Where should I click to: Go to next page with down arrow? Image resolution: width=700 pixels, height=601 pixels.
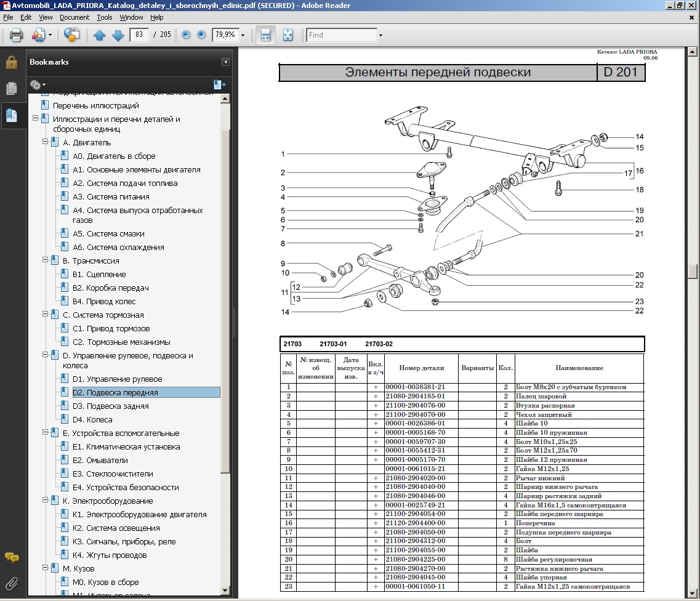point(118,35)
